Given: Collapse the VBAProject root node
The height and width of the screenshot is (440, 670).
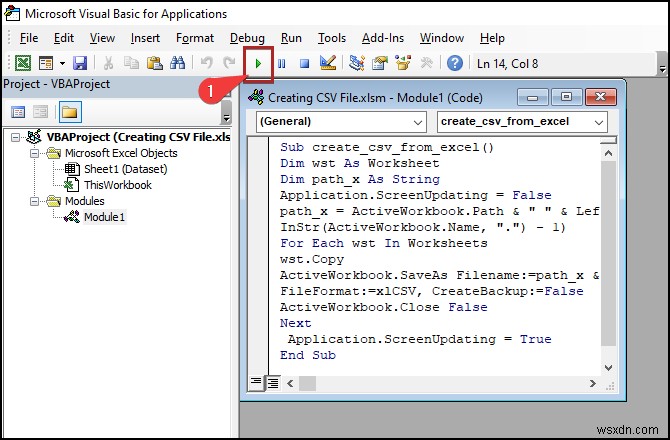Looking at the screenshot, I should (x=15, y=138).
